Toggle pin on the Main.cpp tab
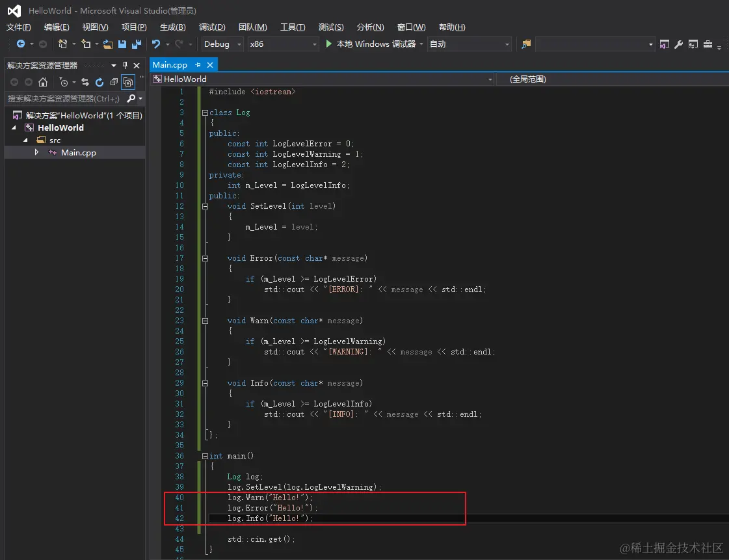The image size is (729, 560). point(198,65)
